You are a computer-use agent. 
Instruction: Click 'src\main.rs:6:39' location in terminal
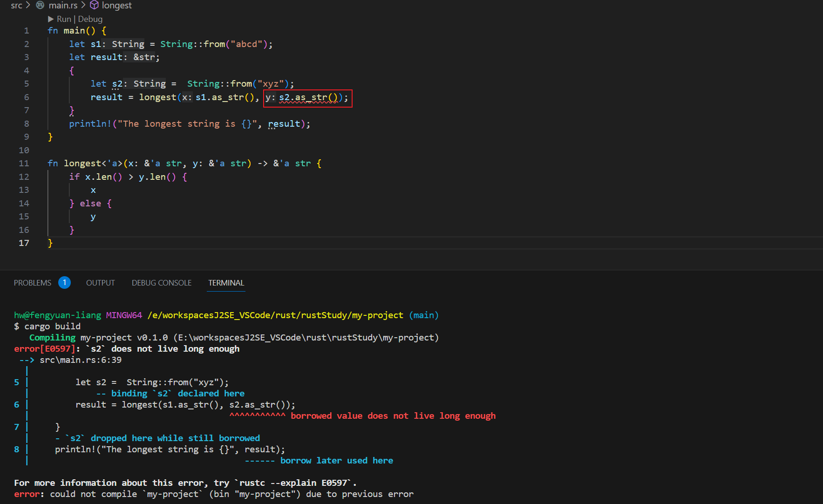pyautogui.click(x=81, y=360)
